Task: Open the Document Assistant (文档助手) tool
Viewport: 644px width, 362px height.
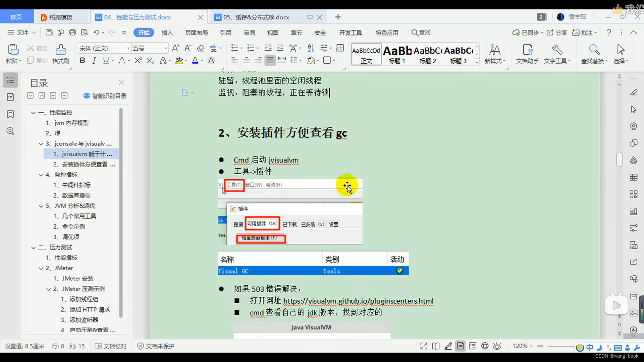Action: [x=527, y=54]
